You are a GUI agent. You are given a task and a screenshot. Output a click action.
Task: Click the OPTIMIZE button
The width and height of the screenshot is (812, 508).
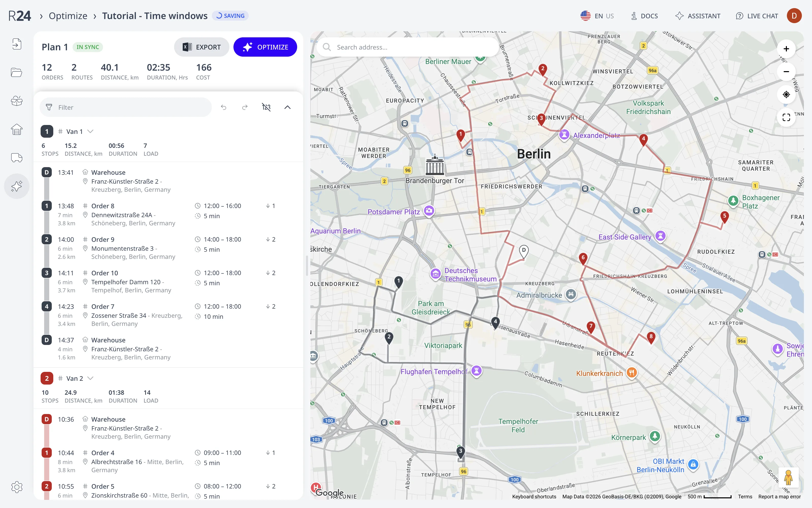click(265, 47)
